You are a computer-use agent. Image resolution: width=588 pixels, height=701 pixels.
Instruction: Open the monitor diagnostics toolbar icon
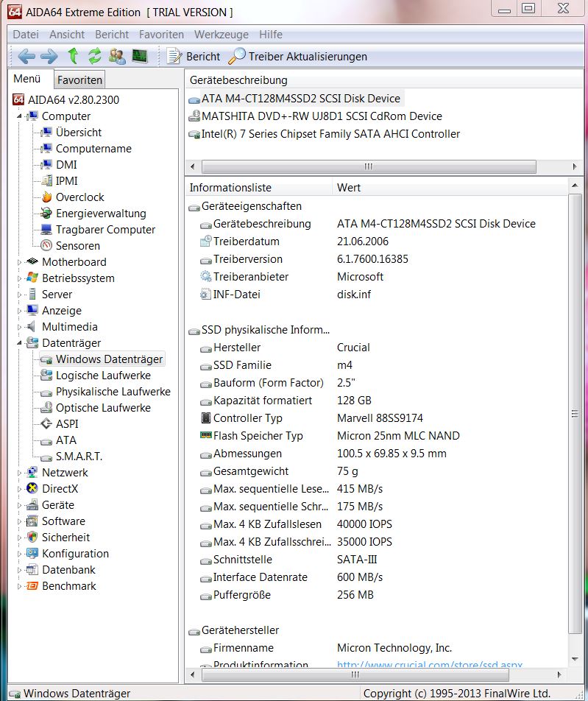(x=140, y=56)
